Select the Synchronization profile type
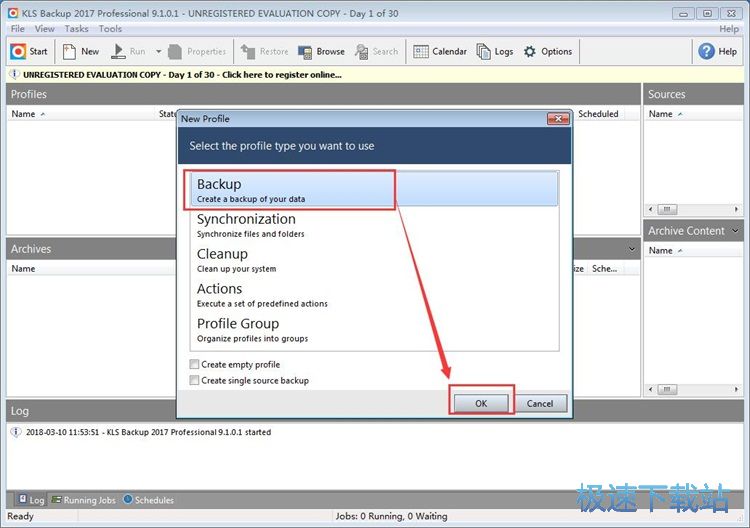The width and height of the screenshot is (750, 528). (374, 225)
